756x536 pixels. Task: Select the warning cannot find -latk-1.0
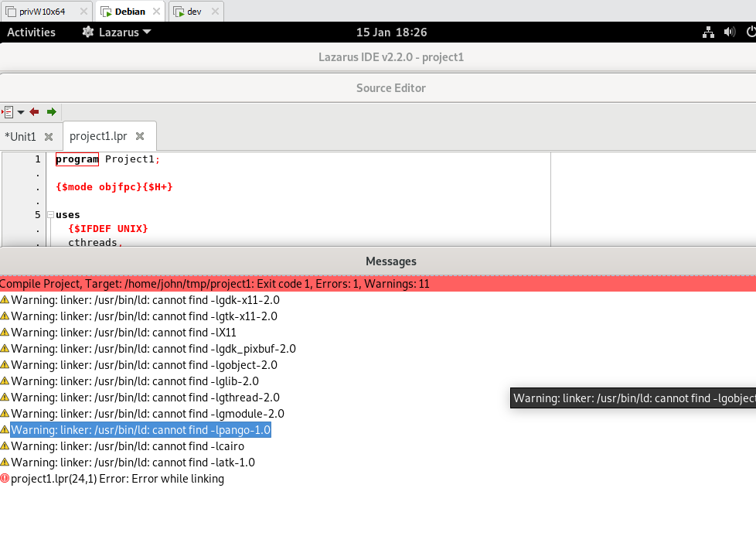coord(133,463)
